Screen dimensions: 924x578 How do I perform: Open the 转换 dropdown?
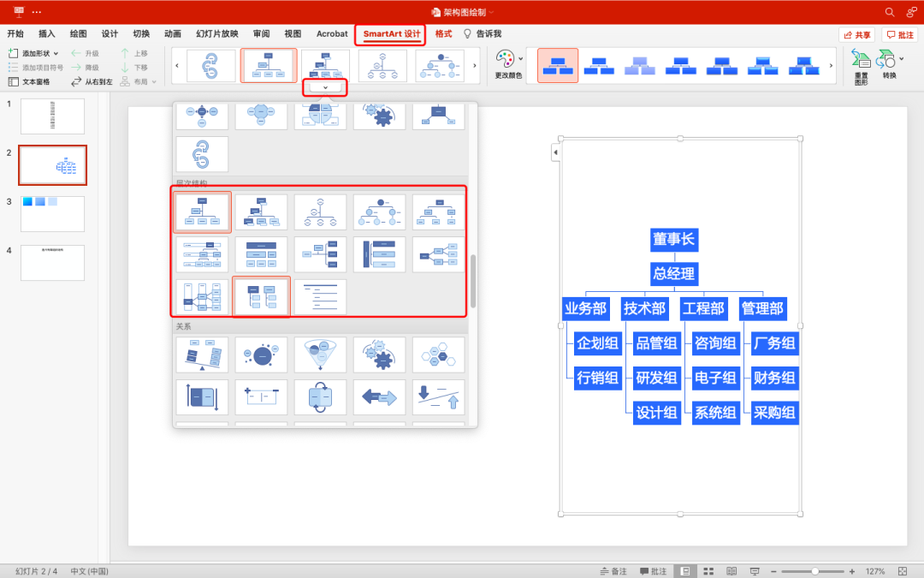890,64
